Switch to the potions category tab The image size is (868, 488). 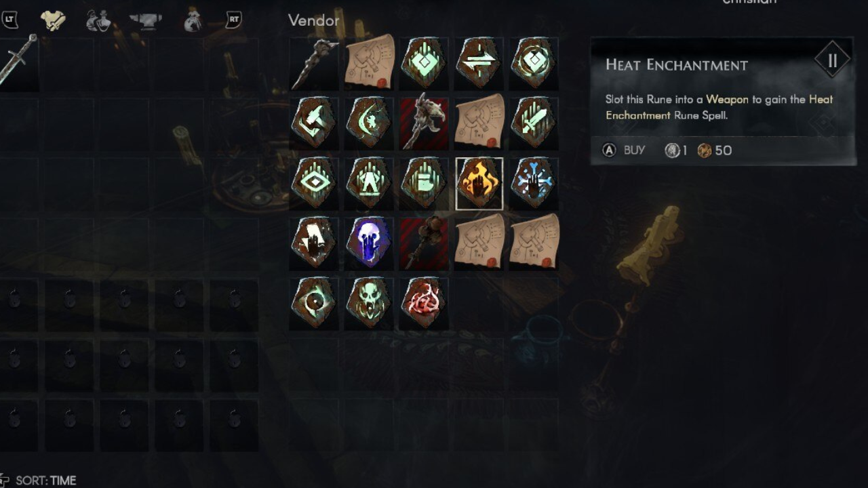coord(98,21)
